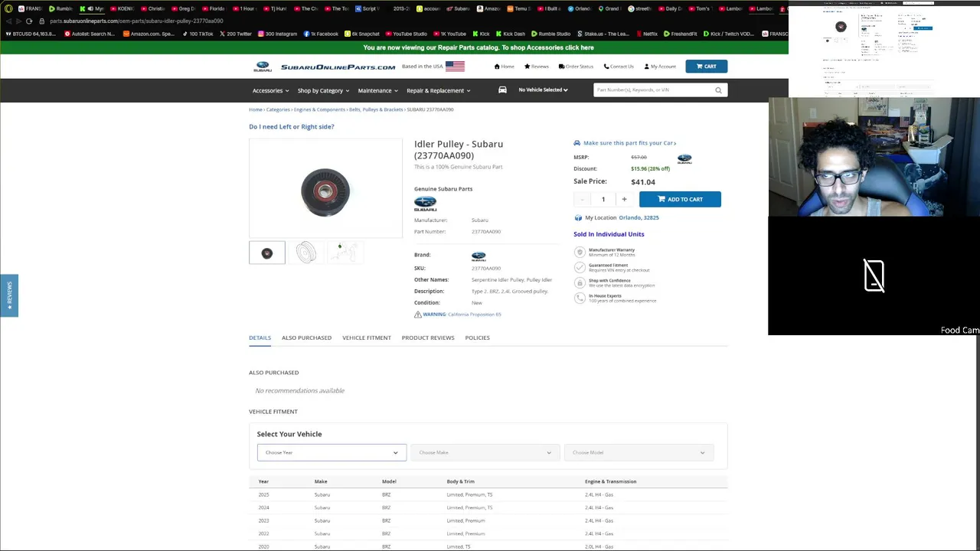Image resolution: width=980 pixels, height=551 pixels.
Task: Open the Repair & Replacement menu
Action: point(438,90)
